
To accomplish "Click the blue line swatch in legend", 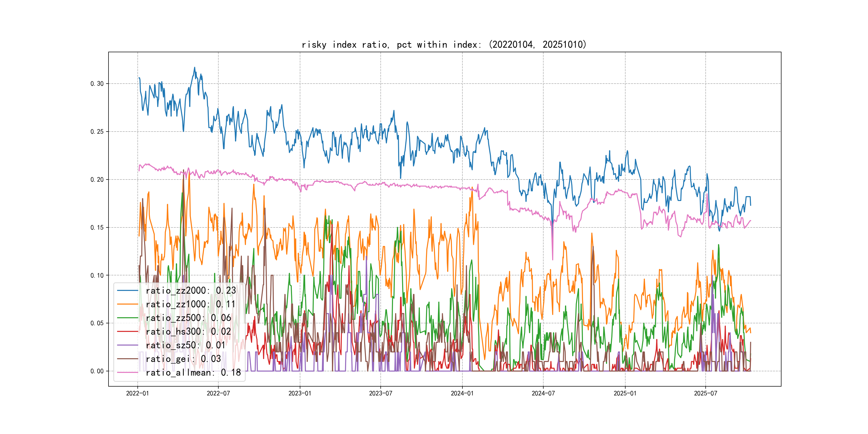I will click(128, 290).
